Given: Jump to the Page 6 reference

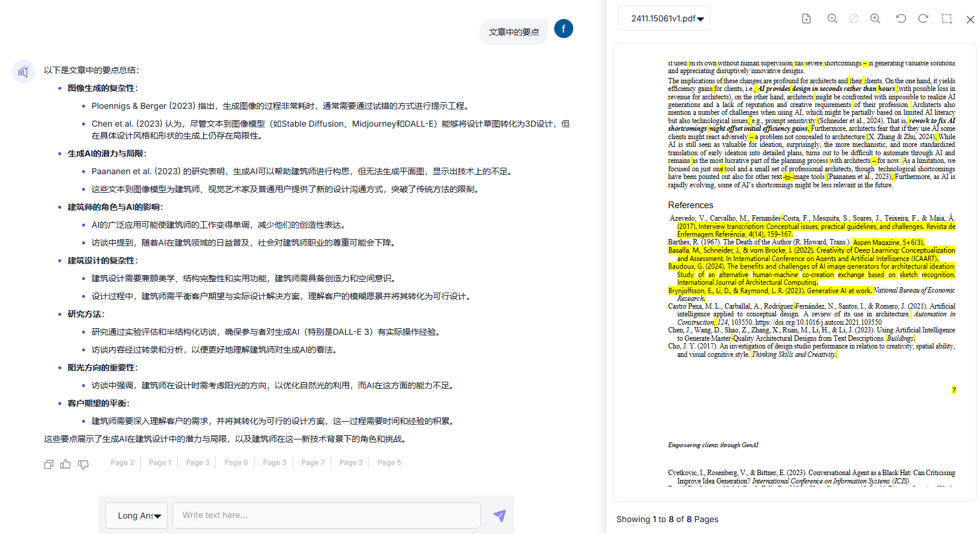Looking at the screenshot, I should click(x=235, y=463).
